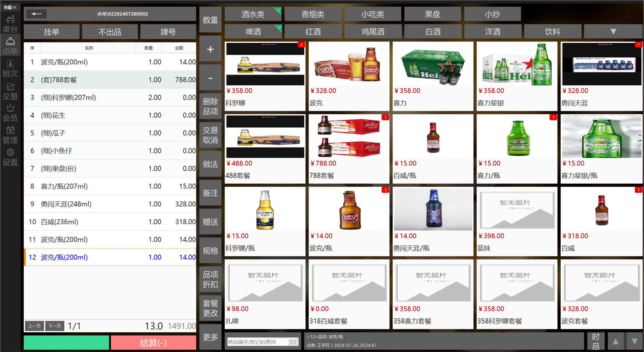Image resolution: width=644 pixels, height=352 pixels.
Task: Collapse the 功能<< function sidebar
Action: click(x=10, y=7)
